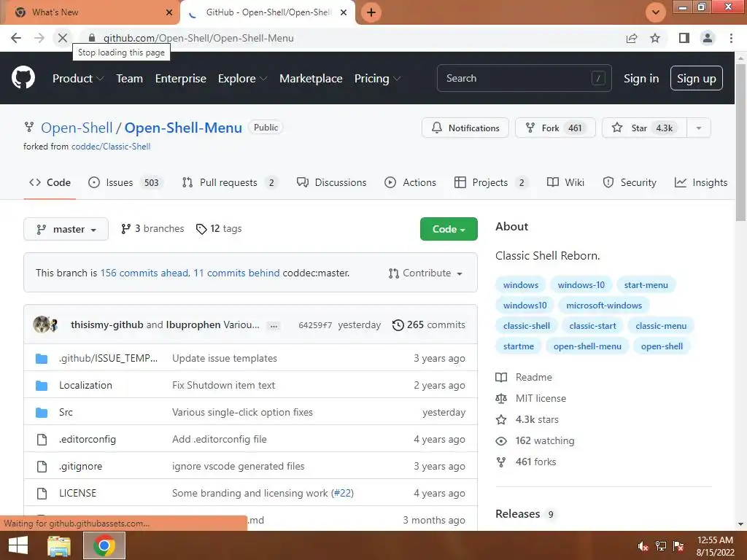Screen dimensions: 747x560
Task: Click the Localization folder icon
Action: coord(42,385)
